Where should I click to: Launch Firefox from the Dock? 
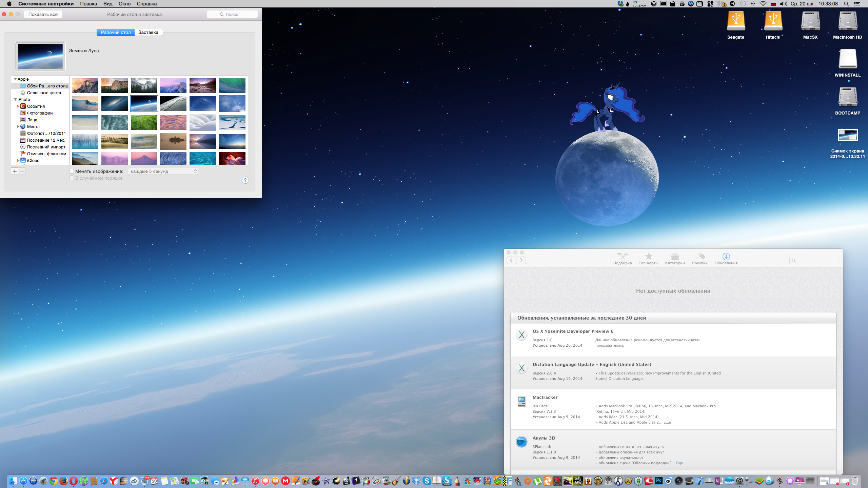click(63, 481)
